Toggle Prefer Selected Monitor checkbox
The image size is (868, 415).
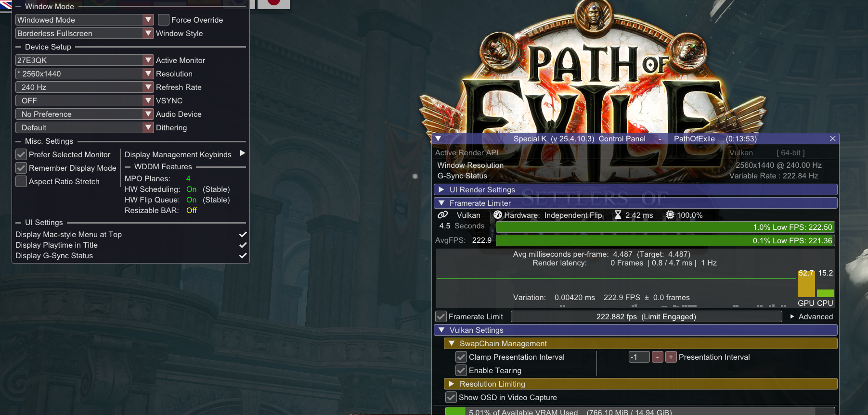pos(21,154)
